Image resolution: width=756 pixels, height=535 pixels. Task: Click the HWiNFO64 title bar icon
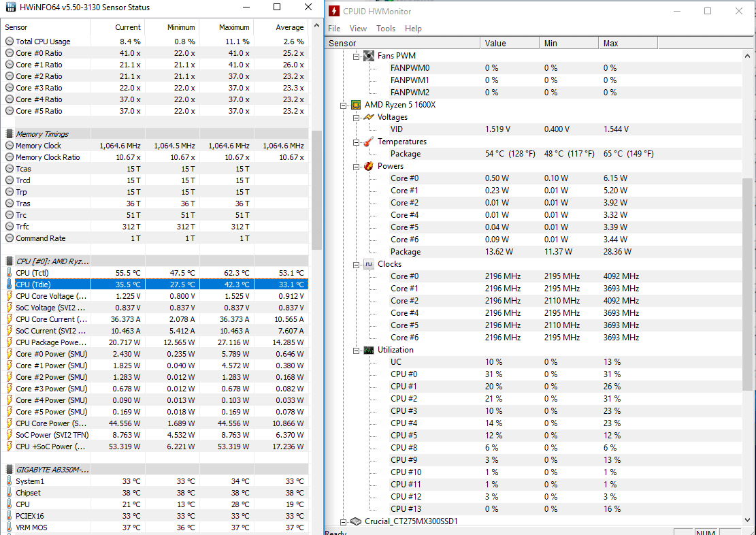tap(11, 7)
